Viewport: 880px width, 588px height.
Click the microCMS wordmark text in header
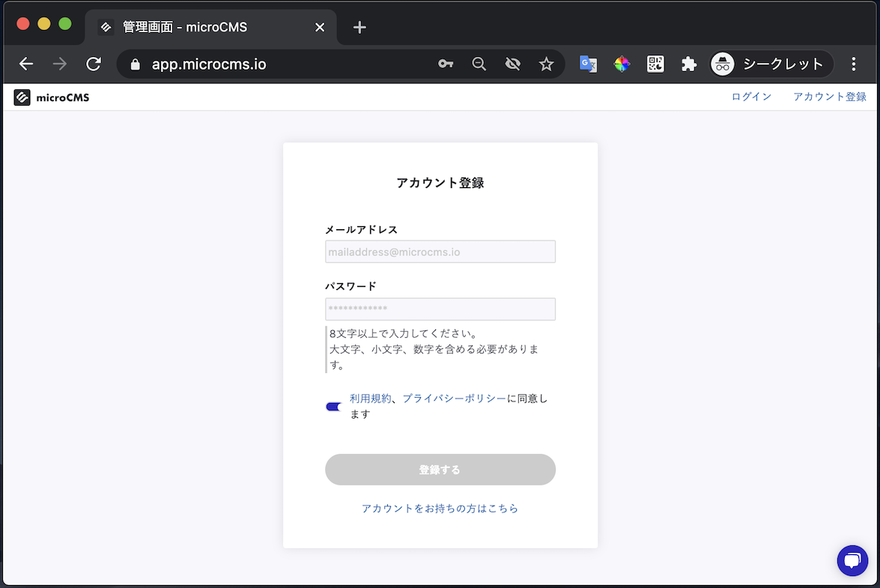coord(62,97)
